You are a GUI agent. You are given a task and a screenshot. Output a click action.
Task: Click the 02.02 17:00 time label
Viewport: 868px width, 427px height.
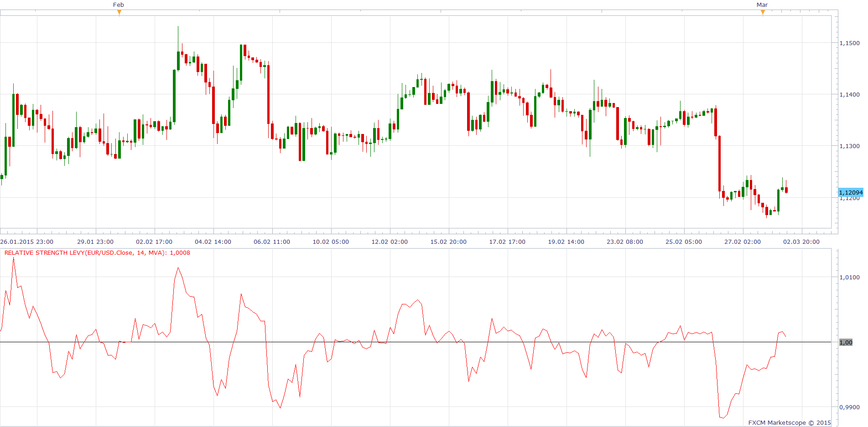pyautogui.click(x=154, y=242)
